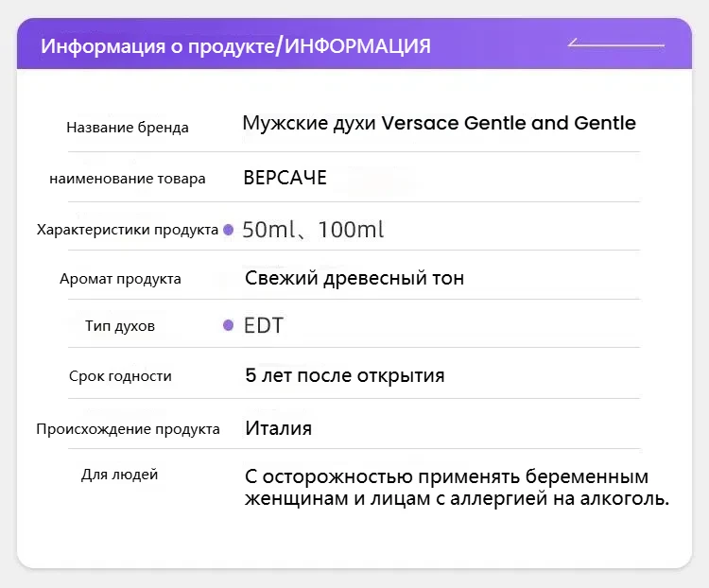
Task: Click the purple bullet beside 'EDT'
Action: (x=229, y=325)
